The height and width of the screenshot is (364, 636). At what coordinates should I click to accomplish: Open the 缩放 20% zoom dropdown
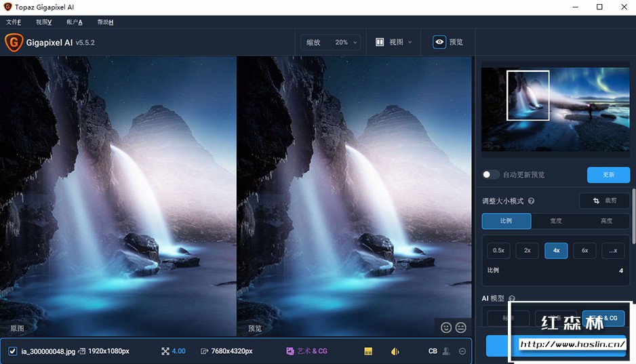tap(331, 42)
